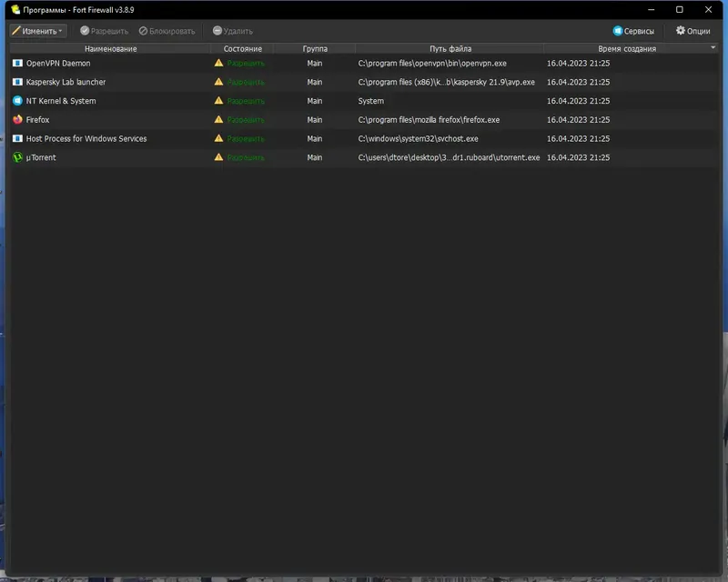Image resolution: width=728 pixels, height=582 pixels.
Task: Click the warning triangle in Kaspersky row
Action: point(218,82)
